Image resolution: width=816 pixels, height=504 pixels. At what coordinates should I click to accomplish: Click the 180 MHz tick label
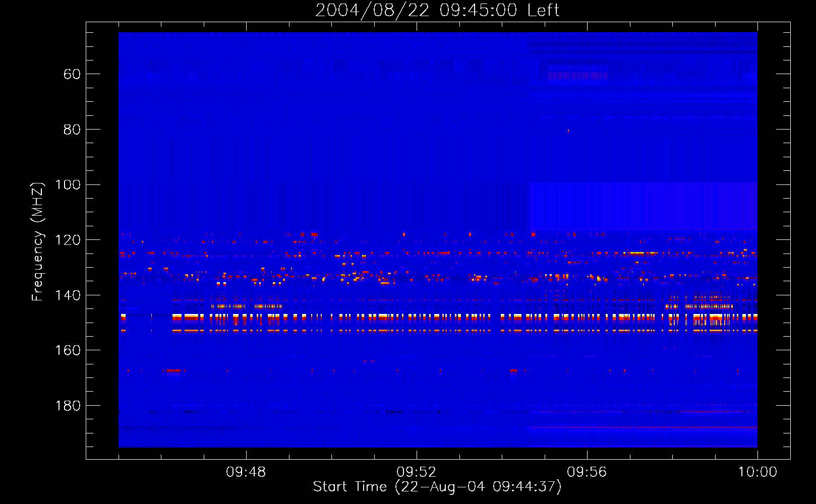pos(68,406)
